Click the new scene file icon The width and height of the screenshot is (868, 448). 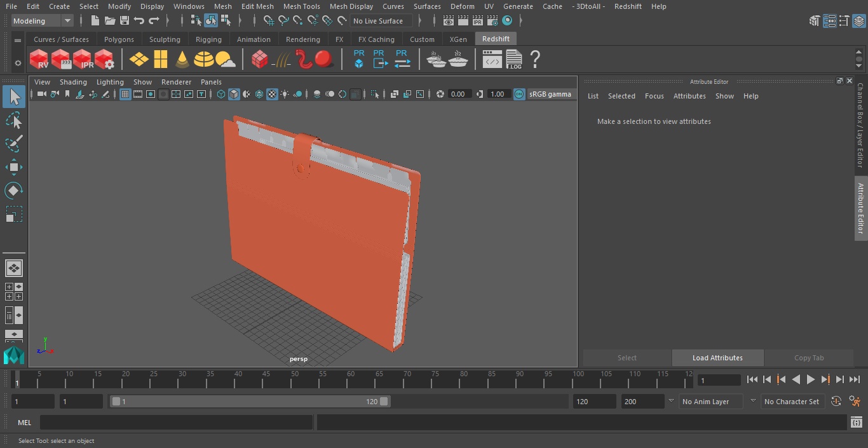click(95, 21)
